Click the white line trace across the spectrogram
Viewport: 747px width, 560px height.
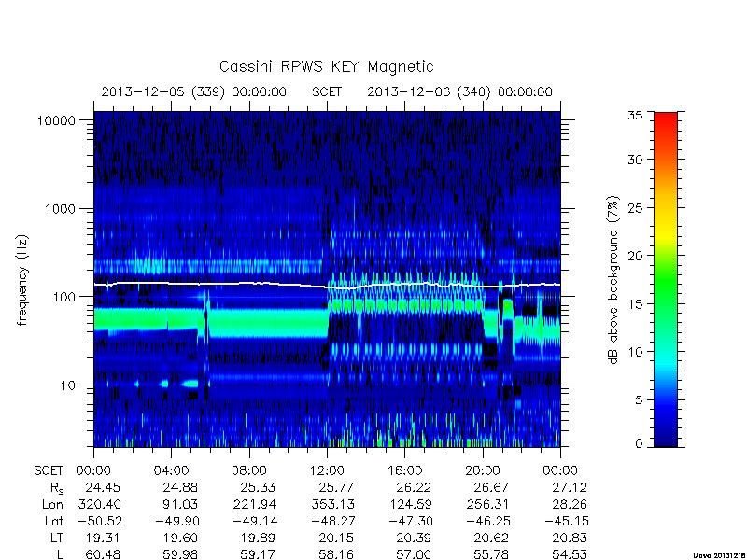coord(327,286)
